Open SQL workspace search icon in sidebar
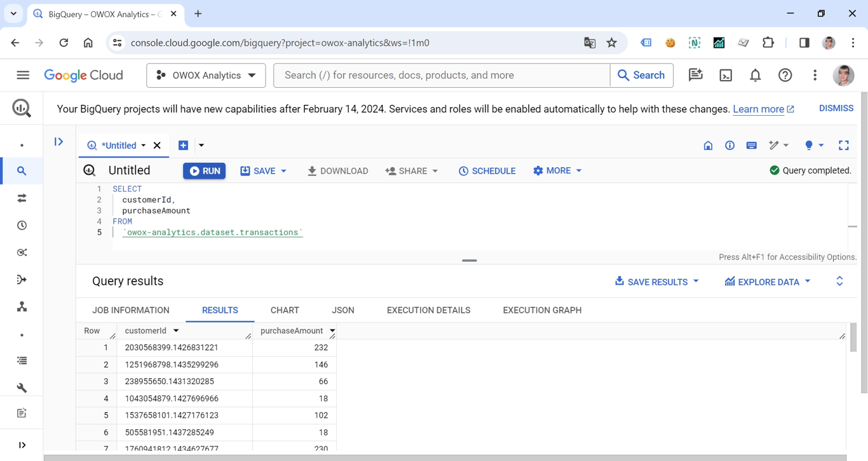Viewport: 868px width, 461px height. 22,171
